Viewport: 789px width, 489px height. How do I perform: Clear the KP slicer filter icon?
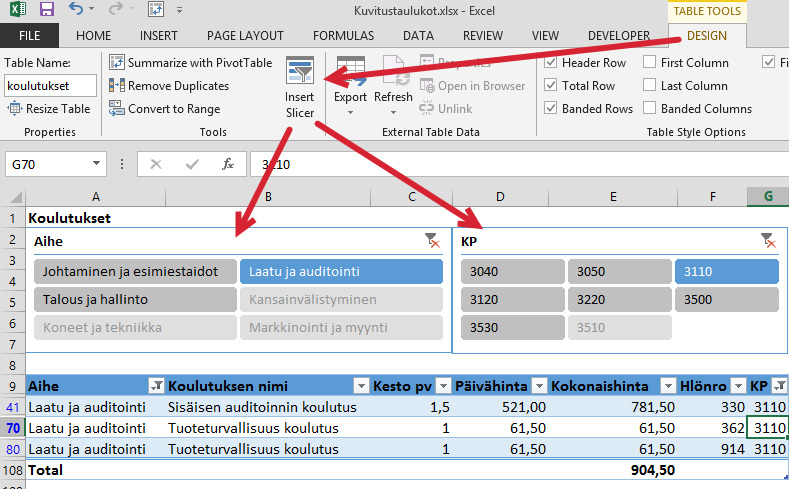click(767, 240)
